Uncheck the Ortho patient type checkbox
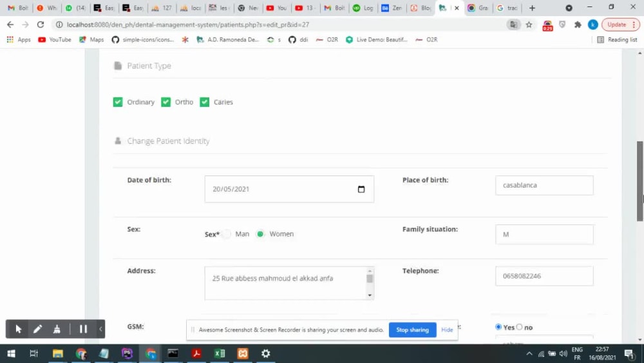The height and width of the screenshot is (363, 644). pos(166,102)
